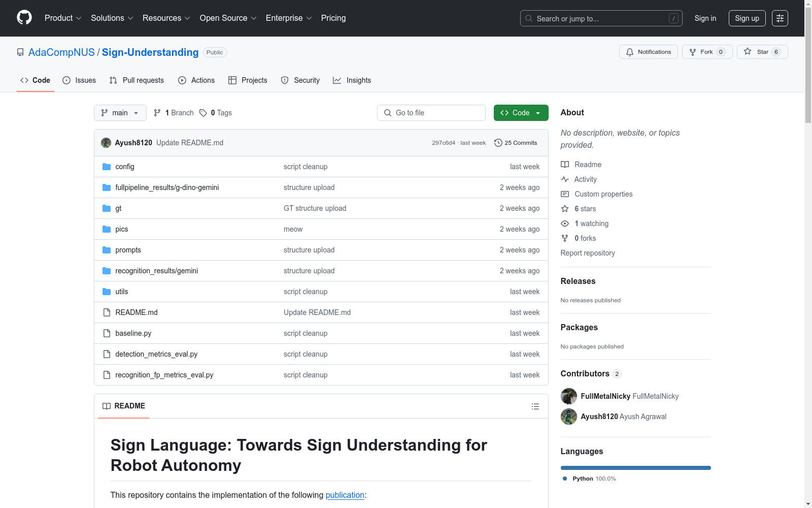Click the eye icon next to 1 watching

[x=565, y=224]
